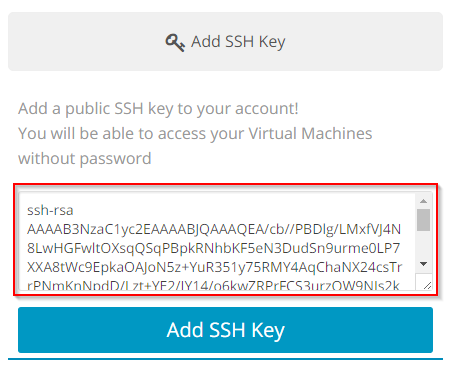Click the key line starting with XXA8tWc9Epka

(x=214, y=267)
